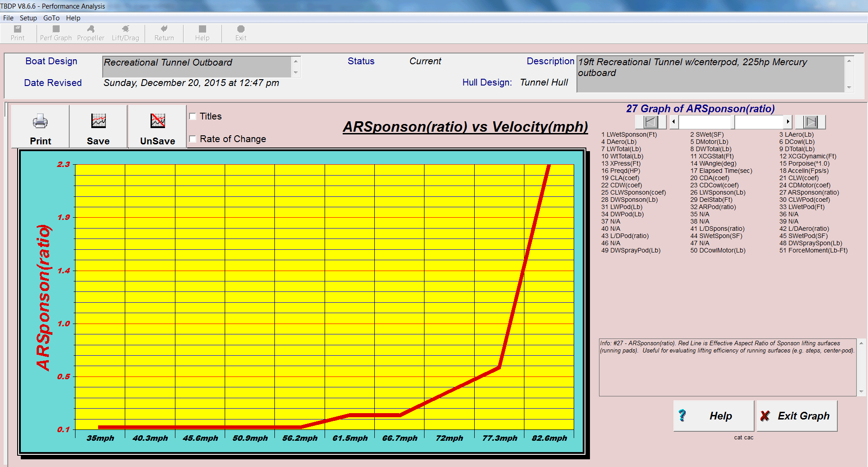This screenshot has width=868, height=467.
Task: Click the Print icon in top toolbar
Action: pyautogui.click(x=18, y=33)
